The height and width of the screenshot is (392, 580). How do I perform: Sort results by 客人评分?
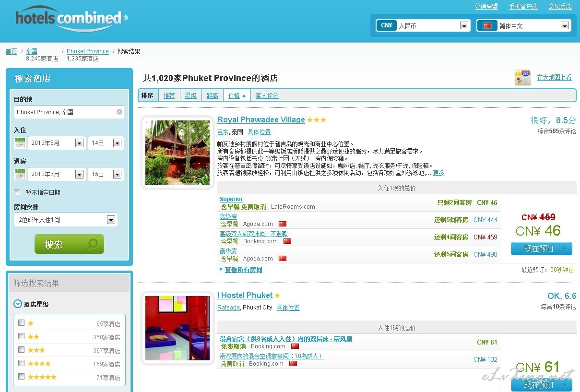click(x=267, y=95)
